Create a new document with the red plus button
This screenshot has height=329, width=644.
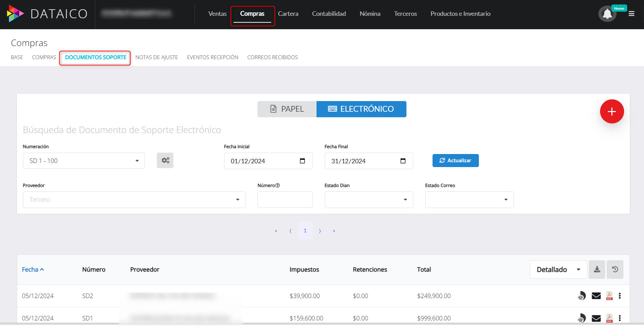tap(612, 111)
